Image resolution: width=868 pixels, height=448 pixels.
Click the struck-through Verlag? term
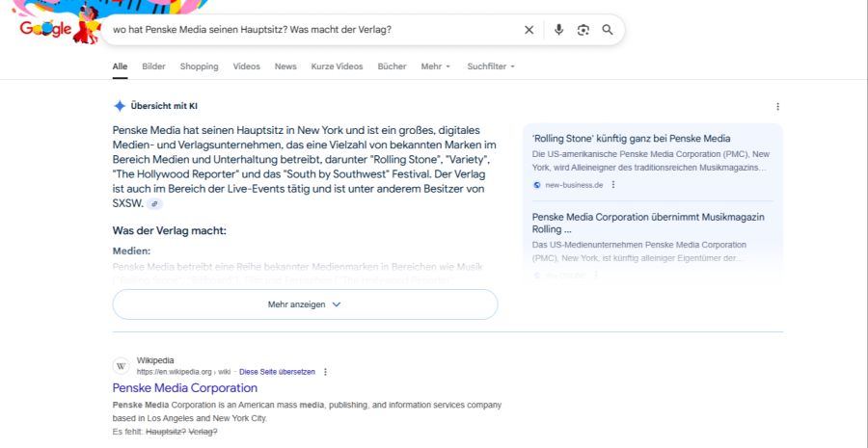point(203,432)
